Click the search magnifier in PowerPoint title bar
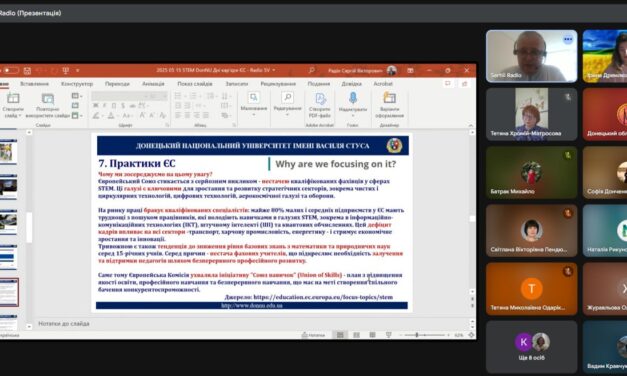 [x=312, y=70]
